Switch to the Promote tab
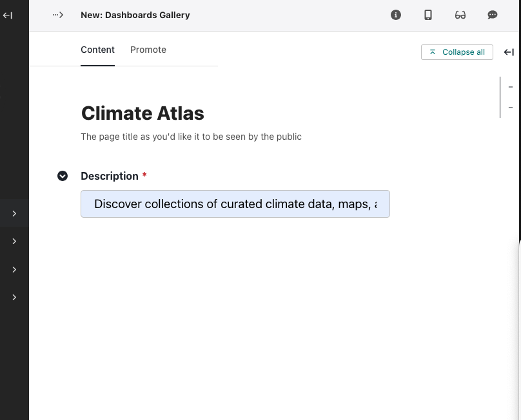Screen dimensions: 521x420 [148, 50]
